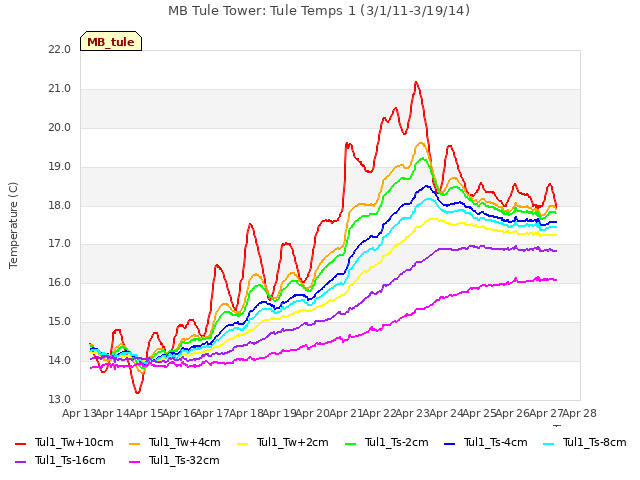The image size is (640, 480).
Task: Click the Apr 16 x-axis date label
Action: [x=180, y=413]
